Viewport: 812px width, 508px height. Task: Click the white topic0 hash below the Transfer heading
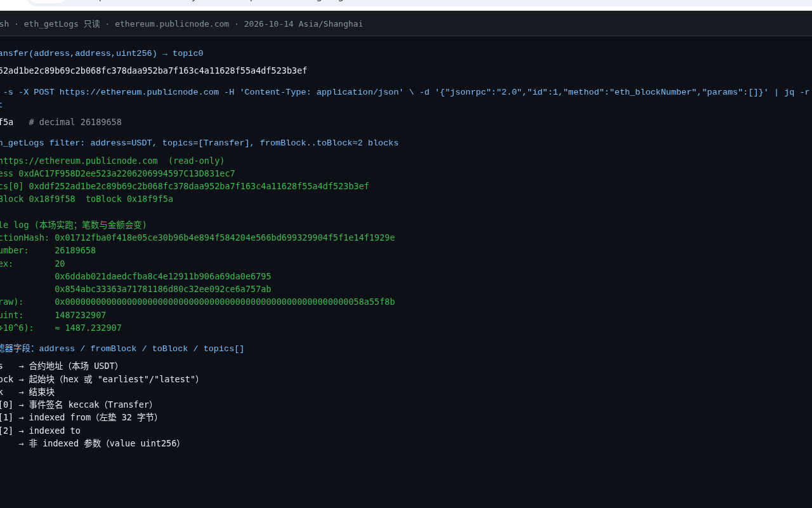click(x=154, y=70)
